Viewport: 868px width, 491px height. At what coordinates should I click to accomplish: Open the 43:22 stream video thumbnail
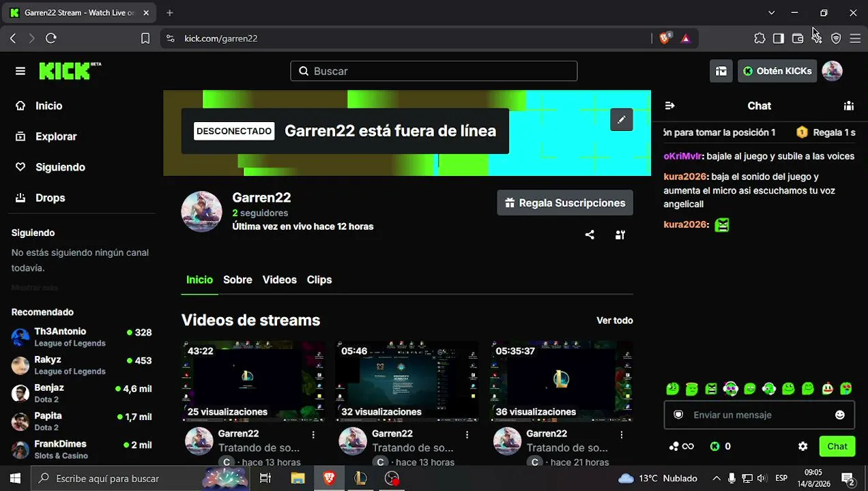click(252, 381)
